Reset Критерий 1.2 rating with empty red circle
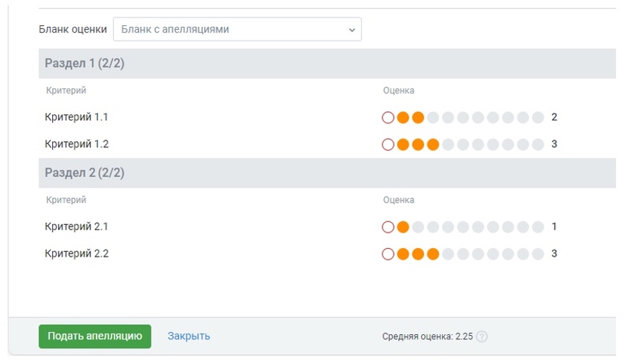624x364 pixels. 388,144
